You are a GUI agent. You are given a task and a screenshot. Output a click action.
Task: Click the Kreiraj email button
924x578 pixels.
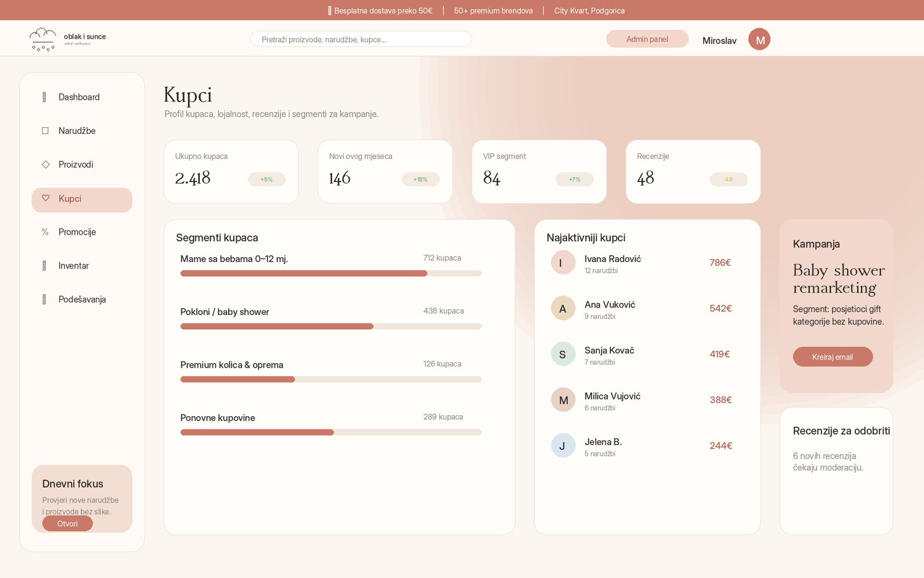[833, 357]
